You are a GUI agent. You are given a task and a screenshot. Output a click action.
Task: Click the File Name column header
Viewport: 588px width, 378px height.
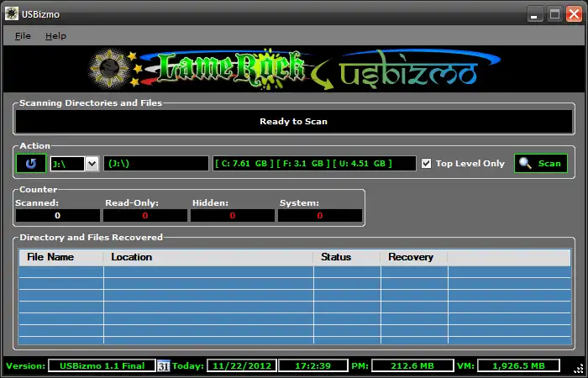(61, 257)
